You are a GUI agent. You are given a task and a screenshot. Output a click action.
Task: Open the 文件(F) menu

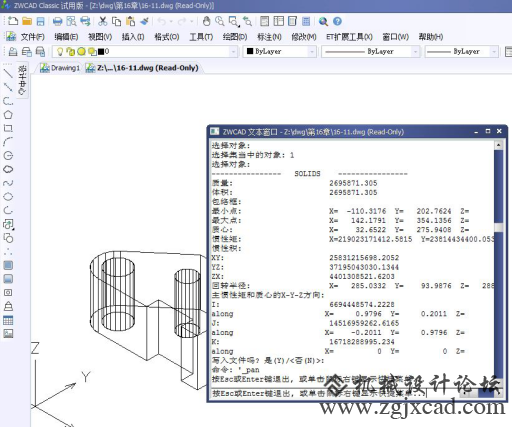coord(33,37)
